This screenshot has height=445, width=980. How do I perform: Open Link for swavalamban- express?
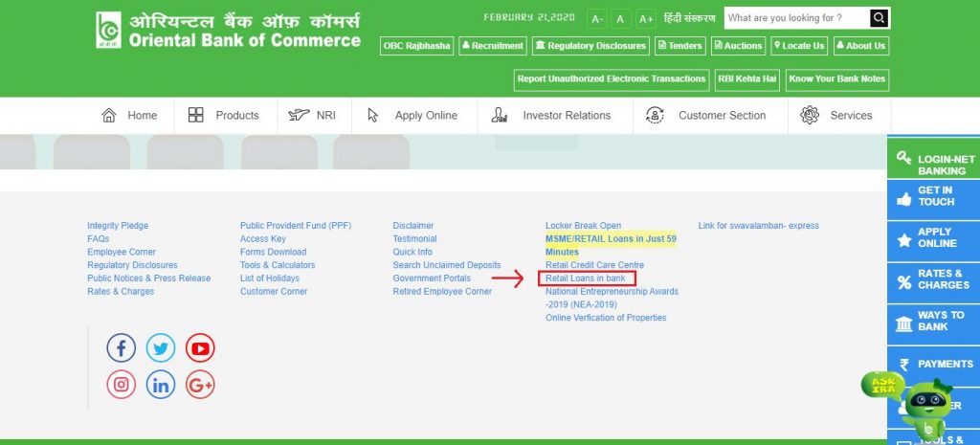[x=758, y=226]
